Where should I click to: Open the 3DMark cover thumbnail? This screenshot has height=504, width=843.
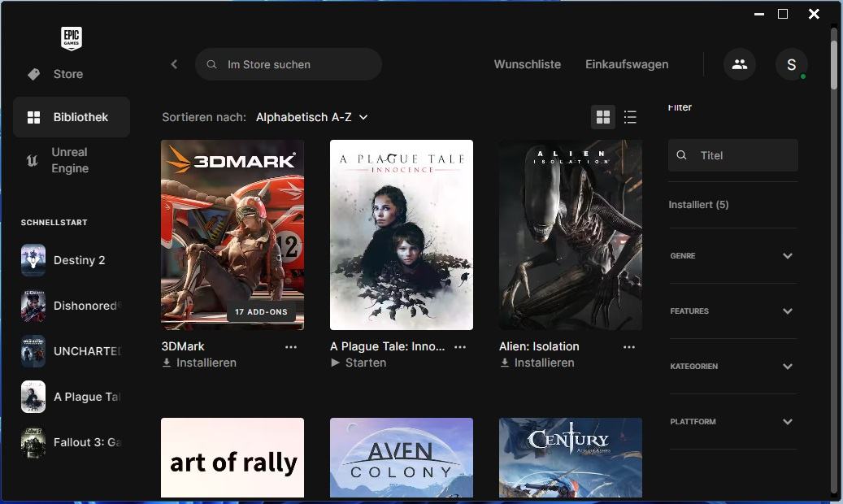(232, 234)
